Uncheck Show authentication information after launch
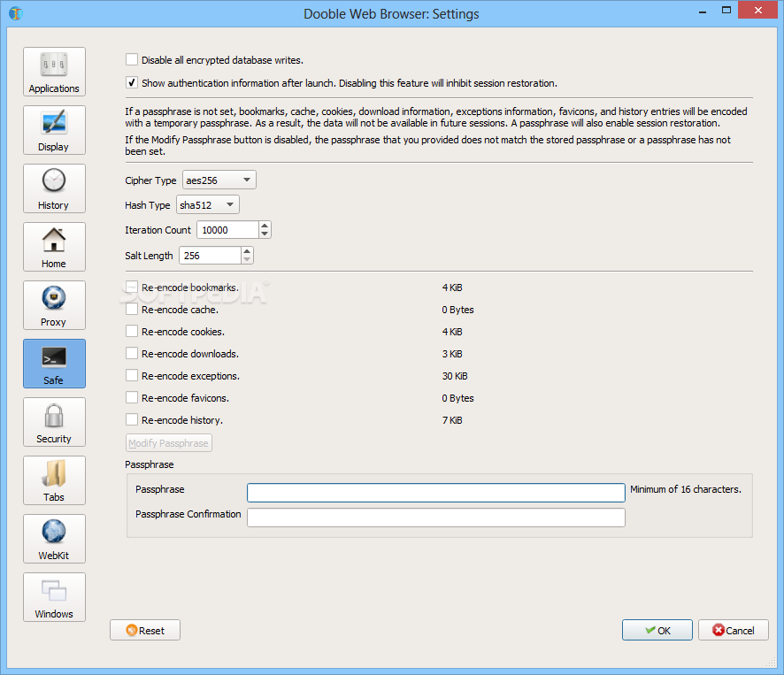This screenshot has width=784, height=675. point(132,83)
